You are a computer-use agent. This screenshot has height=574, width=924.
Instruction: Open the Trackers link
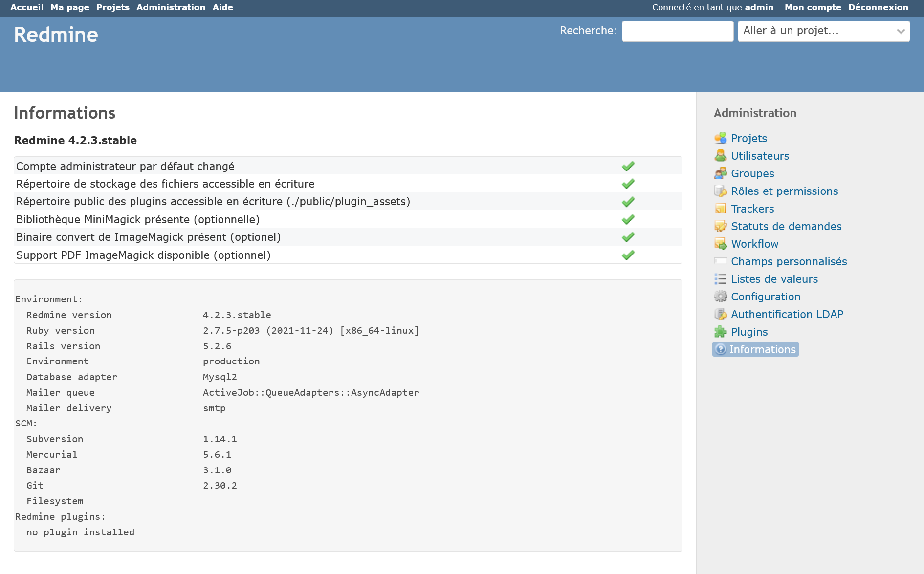[x=753, y=209]
